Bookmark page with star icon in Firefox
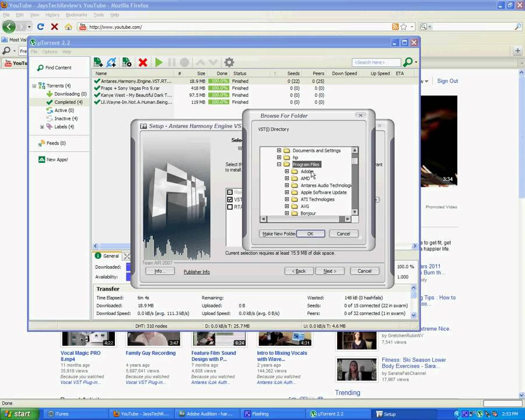 (x=404, y=27)
